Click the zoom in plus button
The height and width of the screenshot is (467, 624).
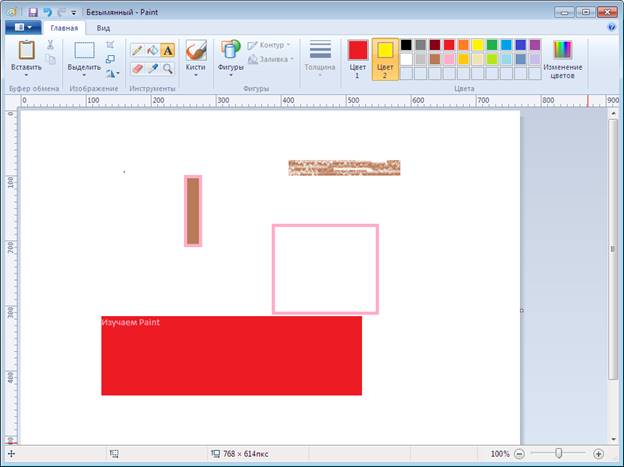click(x=598, y=453)
